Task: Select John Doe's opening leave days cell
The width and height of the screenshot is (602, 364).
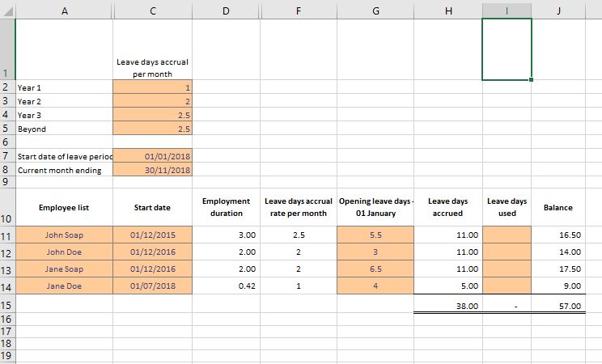Action: 375,252
